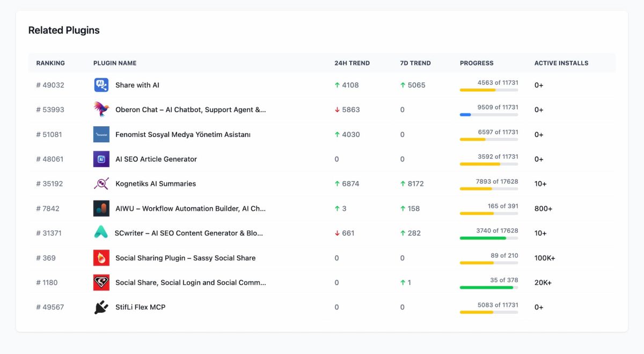644x354 pixels.
Task: Click the RANKING column header
Action: [x=50, y=63]
